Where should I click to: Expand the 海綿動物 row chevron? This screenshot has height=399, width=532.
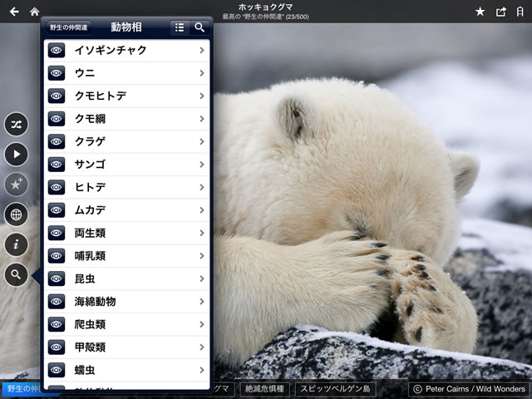tap(202, 302)
